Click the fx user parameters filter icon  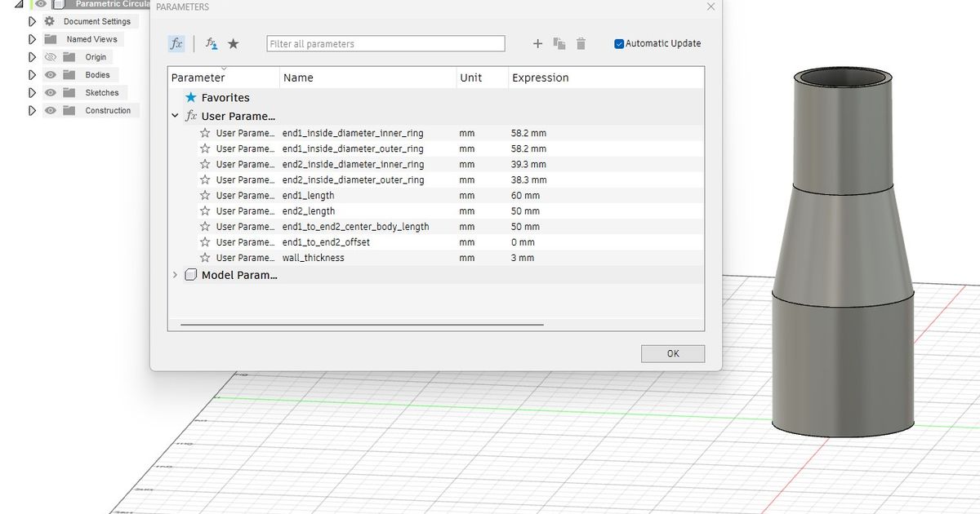pyautogui.click(x=211, y=44)
